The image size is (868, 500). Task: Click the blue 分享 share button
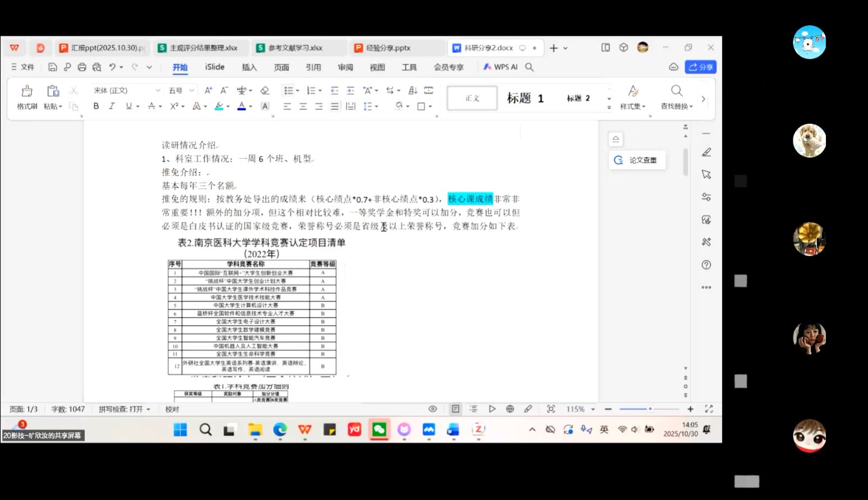coord(700,67)
